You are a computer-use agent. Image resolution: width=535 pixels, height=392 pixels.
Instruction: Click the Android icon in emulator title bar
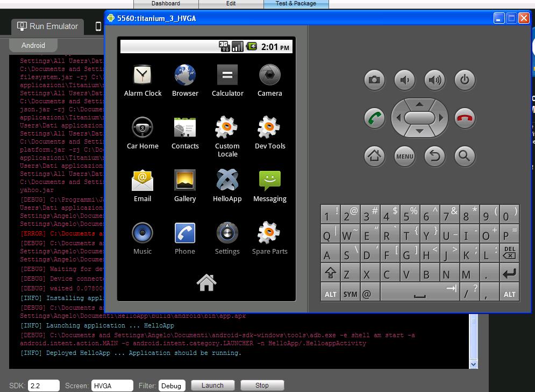[111, 18]
